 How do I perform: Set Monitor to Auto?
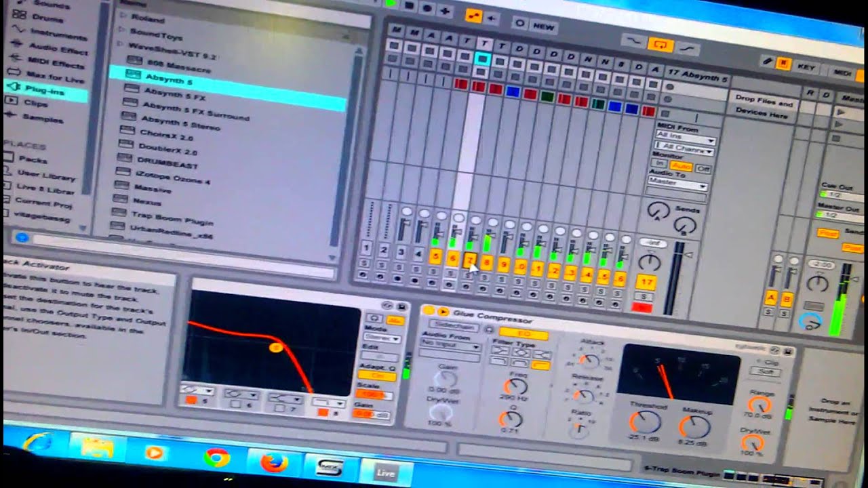[681, 166]
